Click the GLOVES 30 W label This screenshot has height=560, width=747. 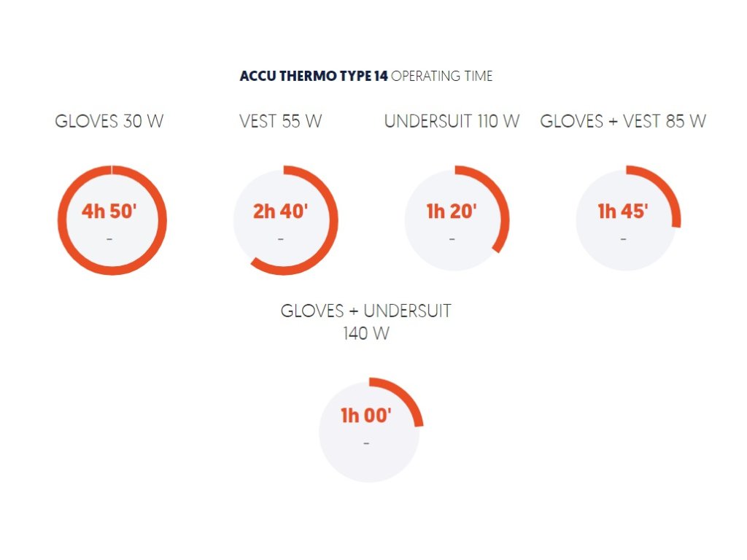tap(109, 121)
